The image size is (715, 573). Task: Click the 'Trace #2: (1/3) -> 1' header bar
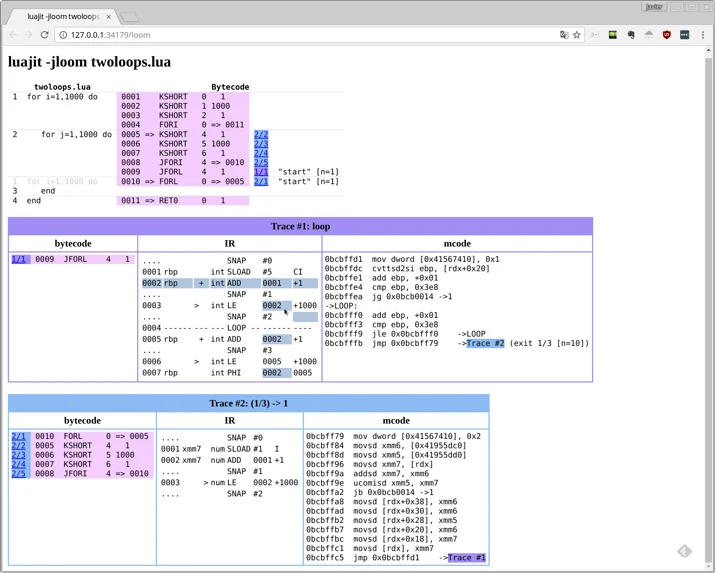(249, 403)
